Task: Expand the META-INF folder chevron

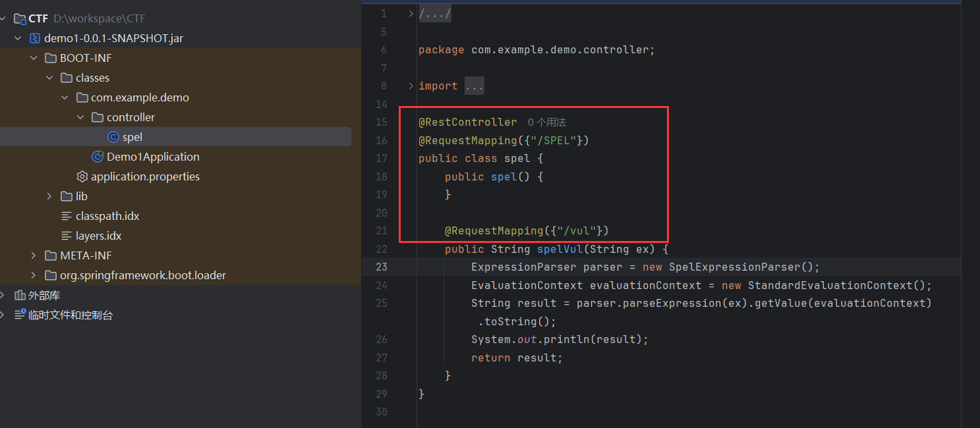Action: (x=34, y=255)
